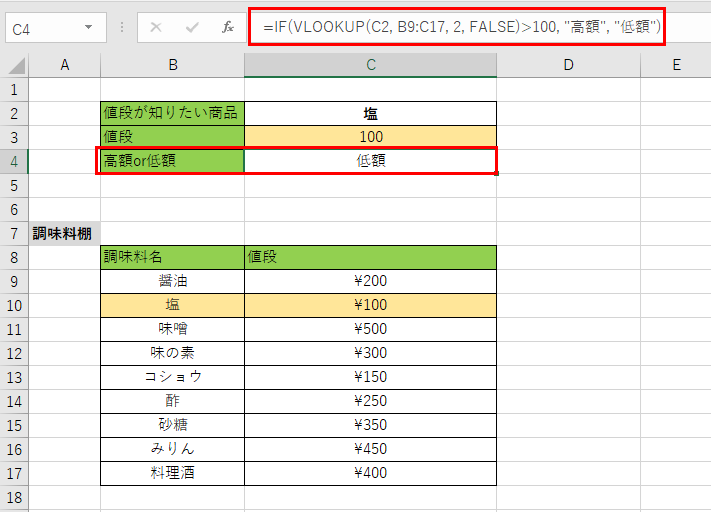The width and height of the screenshot is (711, 512).
Task: Select column D header
Action: click(568, 65)
